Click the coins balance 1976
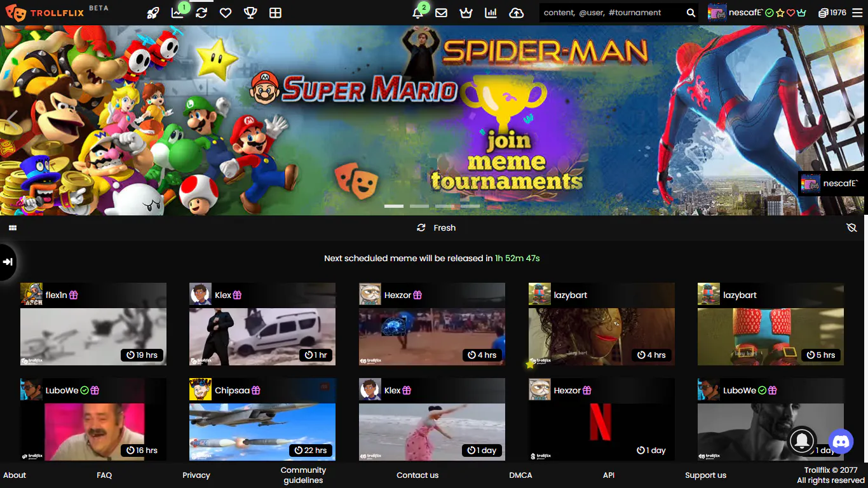 click(x=832, y=13)
